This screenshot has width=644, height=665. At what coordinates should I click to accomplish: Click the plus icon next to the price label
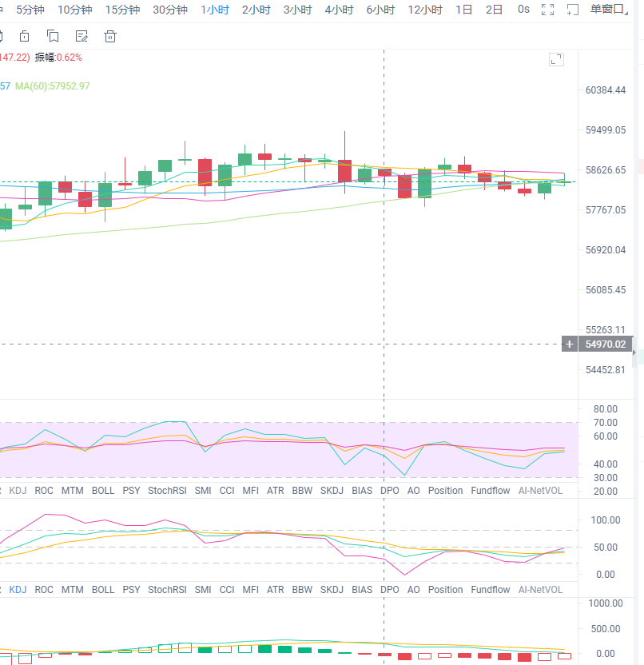(570, 344)
